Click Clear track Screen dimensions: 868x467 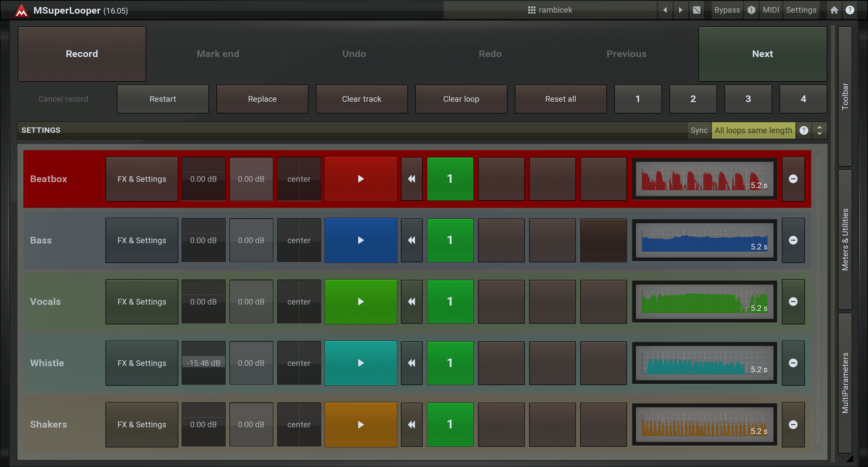coord(362,99)
